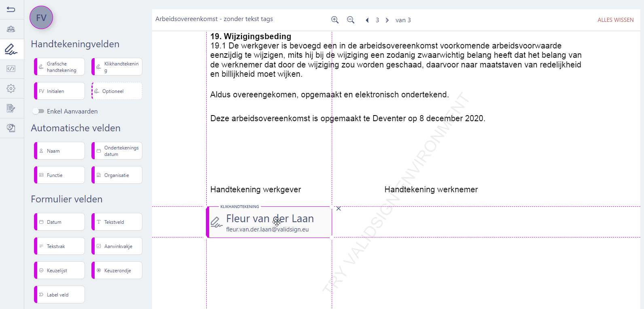Open the signer document icon in sidebar
Viewport: 644px width, 309px height.
pyautogui.click(x=11, y=128)
